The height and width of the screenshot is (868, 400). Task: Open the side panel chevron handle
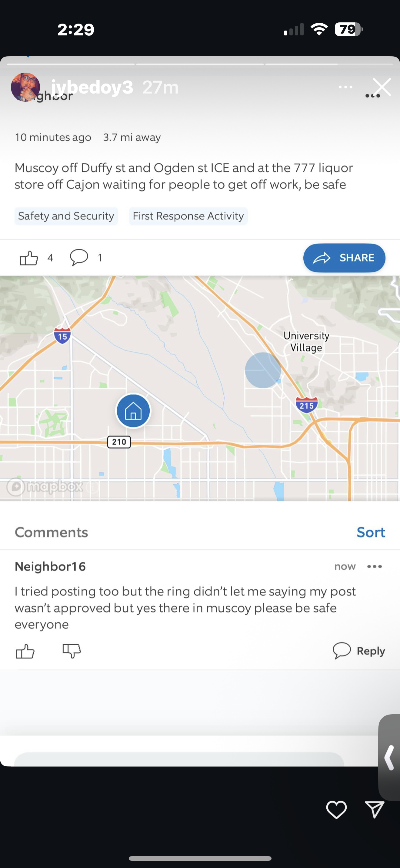coord(389,758)
